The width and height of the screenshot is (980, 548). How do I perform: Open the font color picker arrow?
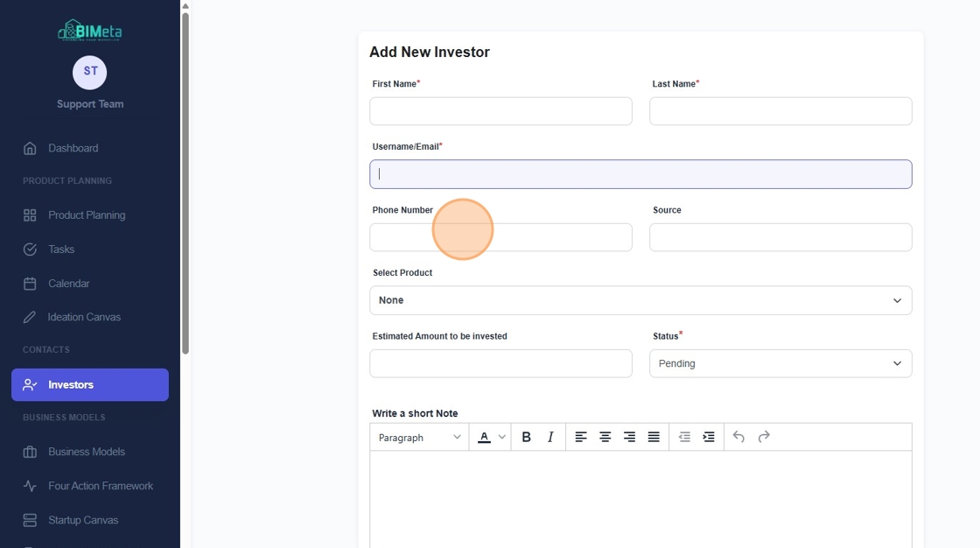(502, 438)
